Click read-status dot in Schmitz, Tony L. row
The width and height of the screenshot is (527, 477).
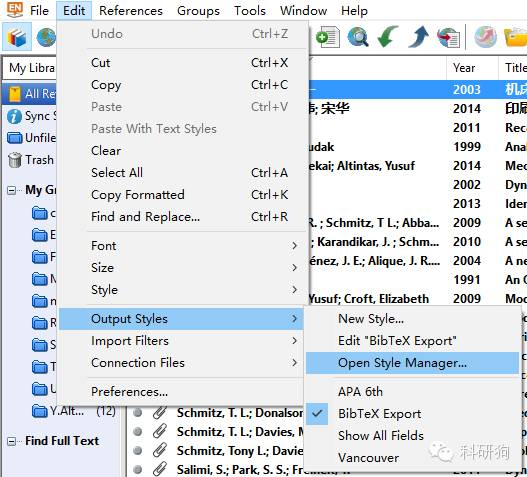137,450
